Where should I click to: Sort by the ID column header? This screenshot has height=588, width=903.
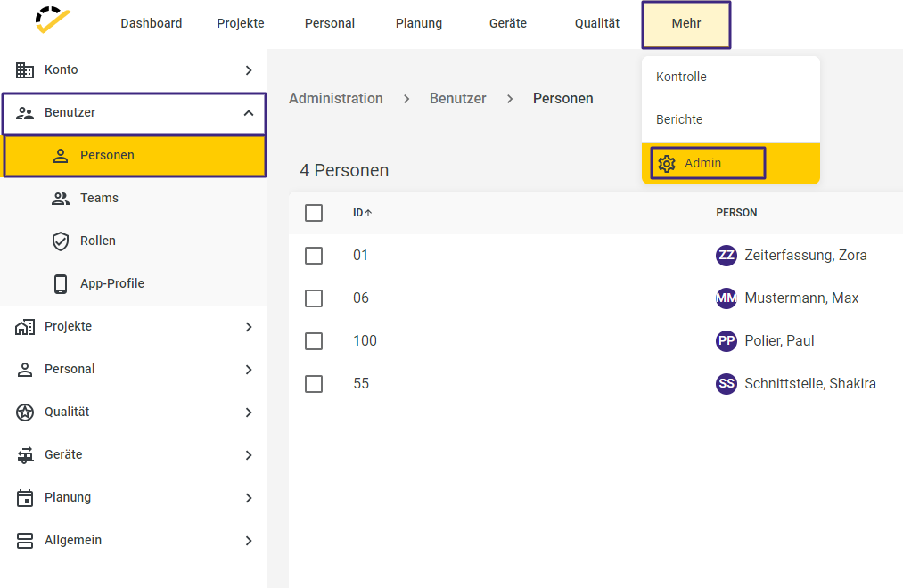(357, 213)
